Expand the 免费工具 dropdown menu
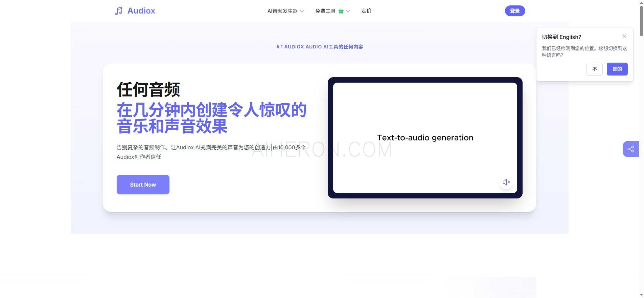 tap(332, 11)
